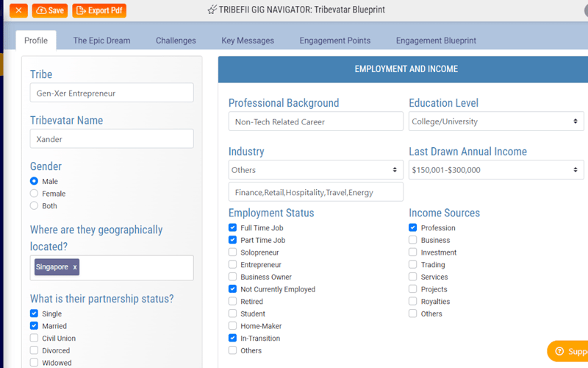Screen dimensions: 588x368
Task: Uncheck the Profession income source checkbox
Action: [413, 227]
